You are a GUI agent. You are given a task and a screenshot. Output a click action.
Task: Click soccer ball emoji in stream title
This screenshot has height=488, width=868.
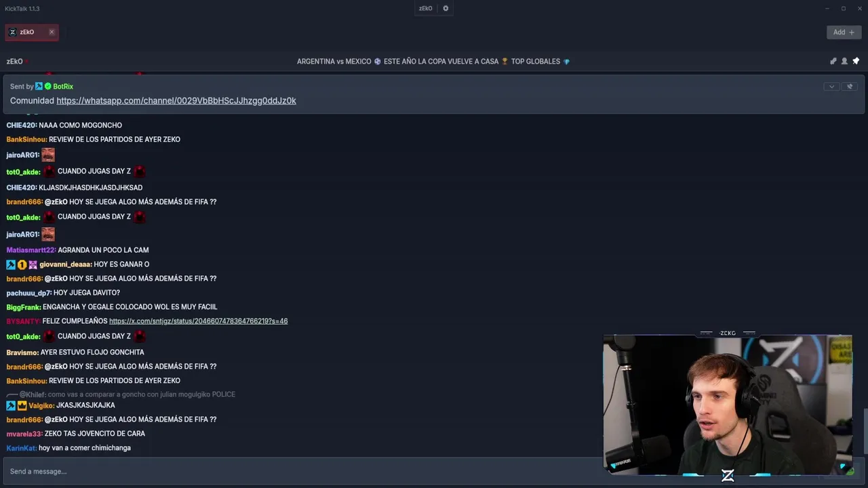point(377,61)
